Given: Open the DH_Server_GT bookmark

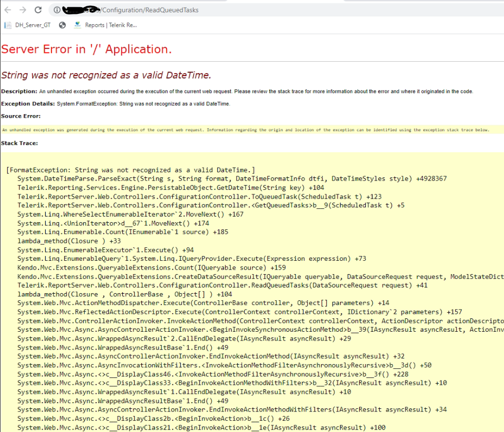Looking at the screenshot, I should [x=28, y=25].
